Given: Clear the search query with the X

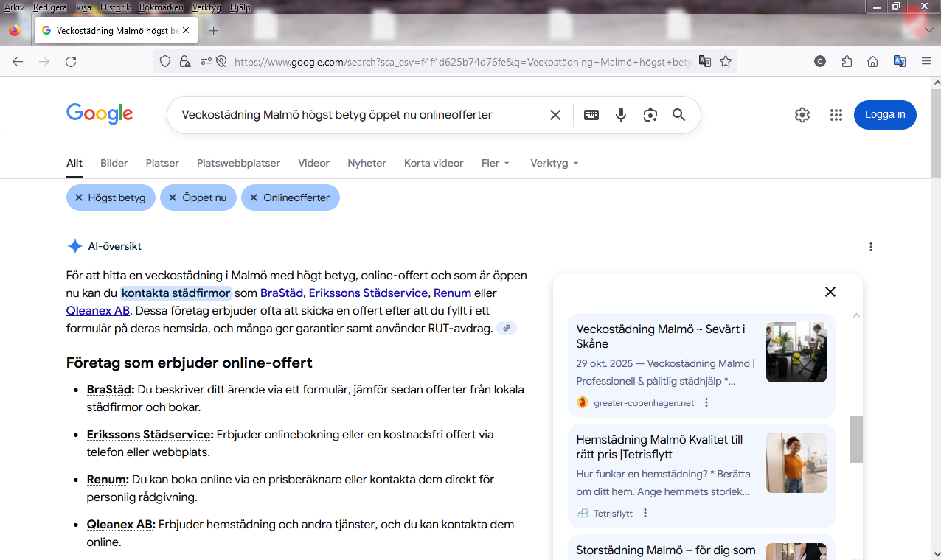Looking at the screenshot, I should (x=555, y=115).
